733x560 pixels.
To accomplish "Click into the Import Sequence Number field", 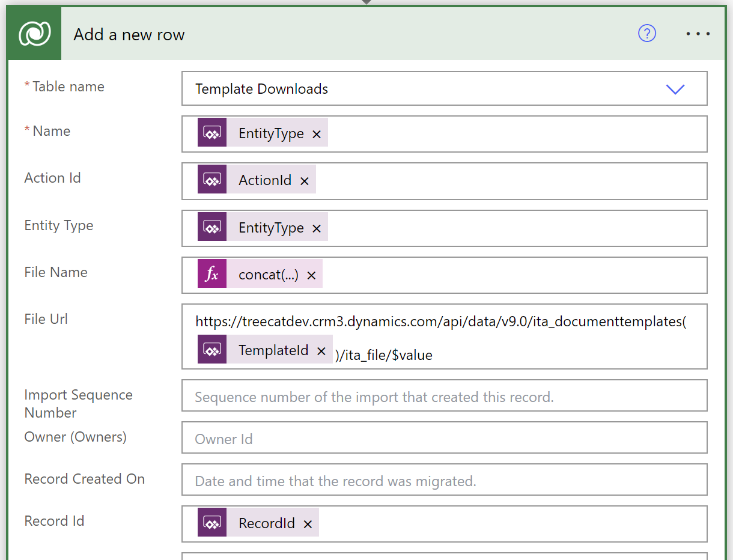I will click(x=444, y=396).
